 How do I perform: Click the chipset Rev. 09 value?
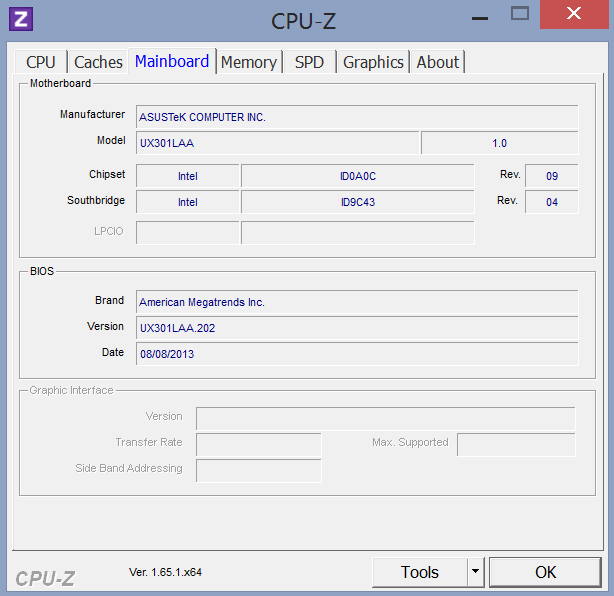[552, 176]
